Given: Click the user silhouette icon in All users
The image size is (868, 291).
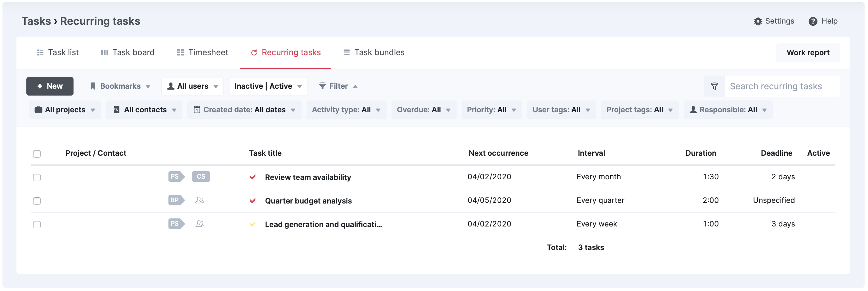Looking at the screenshot, I should tap(171, 86).
